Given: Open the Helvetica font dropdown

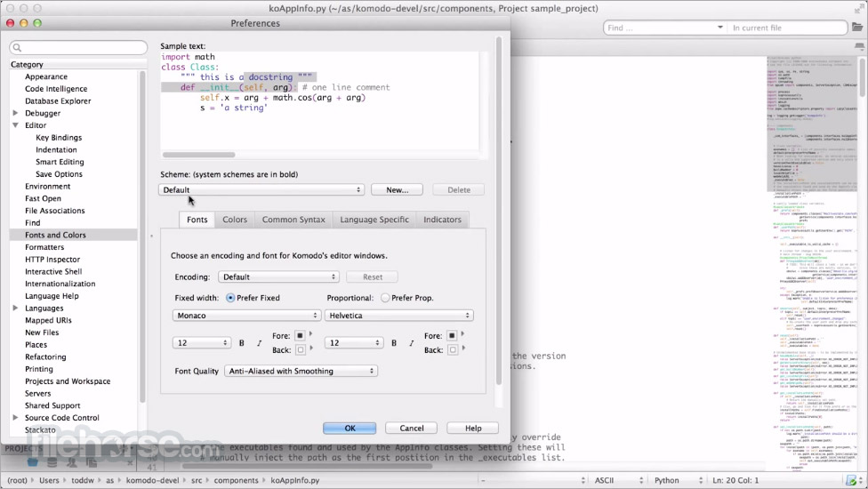Looking at the screenshot, I should click(x=398, y=316).
